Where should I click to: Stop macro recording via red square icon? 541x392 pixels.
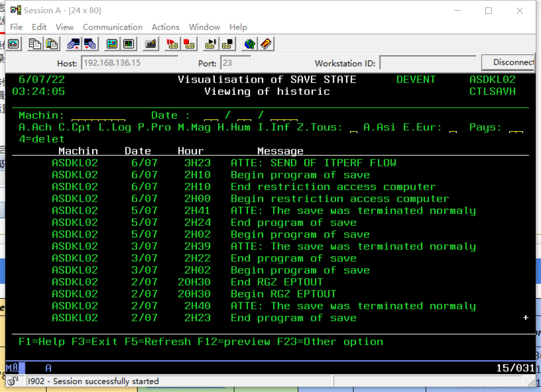point(189,44)
